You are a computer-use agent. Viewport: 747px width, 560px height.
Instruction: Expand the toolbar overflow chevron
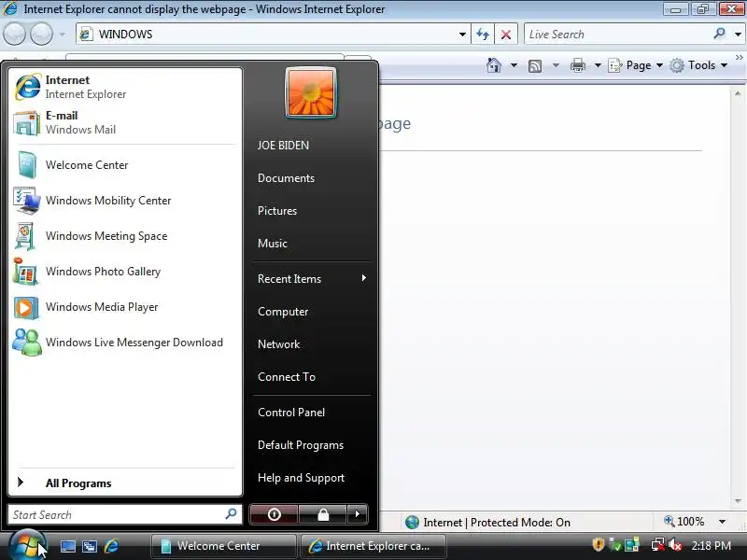point(740,58)
